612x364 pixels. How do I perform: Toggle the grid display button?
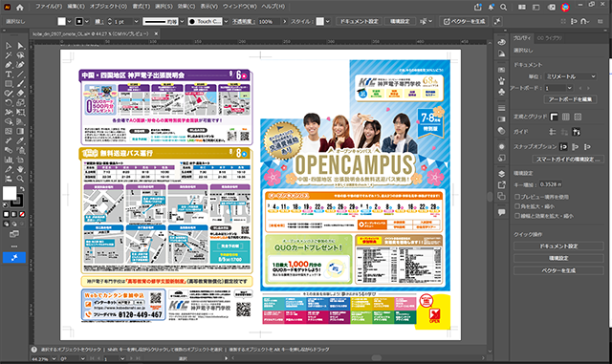point(566,117)
